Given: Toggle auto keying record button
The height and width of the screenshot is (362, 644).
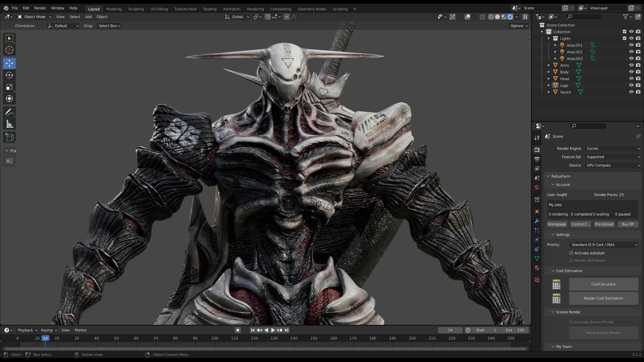Looking at the screenshot, I should pos(238,330).
